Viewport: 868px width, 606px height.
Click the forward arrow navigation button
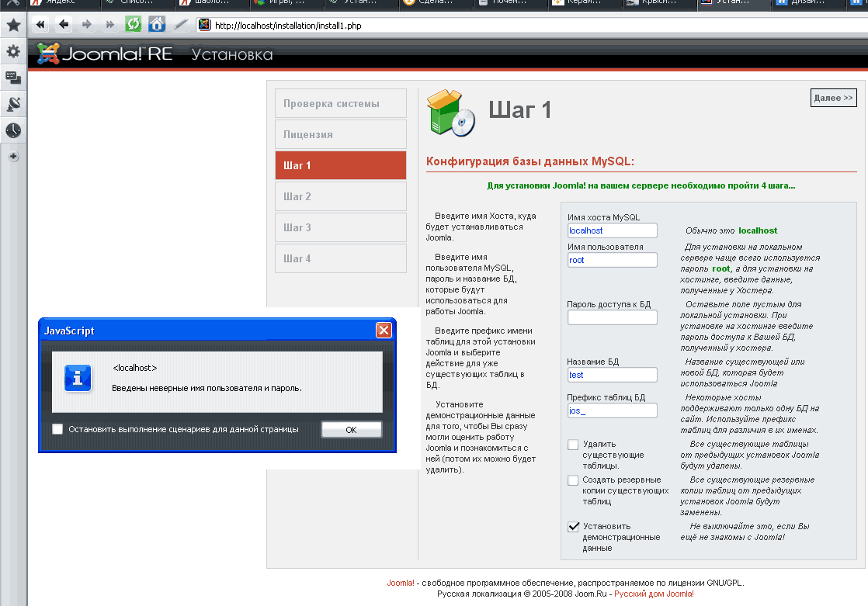click(x=86, y=24)
